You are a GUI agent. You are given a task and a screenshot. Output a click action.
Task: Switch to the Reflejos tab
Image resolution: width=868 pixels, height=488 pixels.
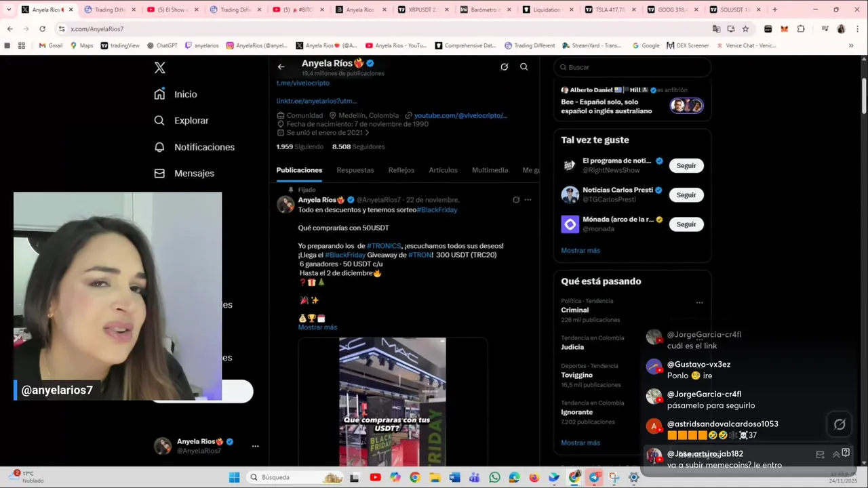(401, 170)
